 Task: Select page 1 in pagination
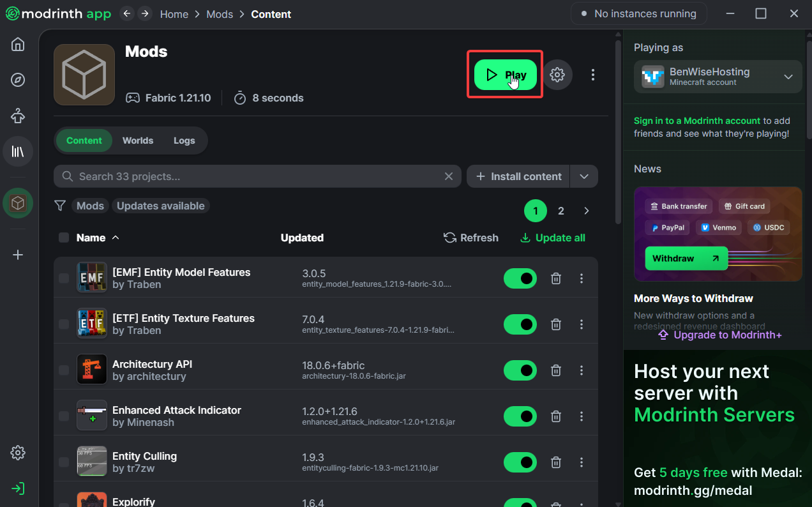point(536,211)
